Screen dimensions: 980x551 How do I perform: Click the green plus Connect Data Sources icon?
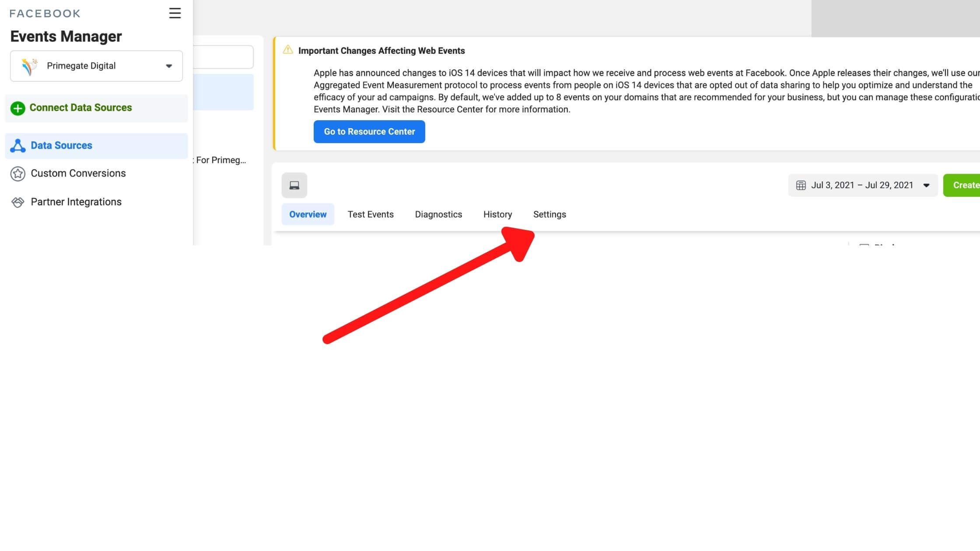pyautogui.click(x=18, y=108)
